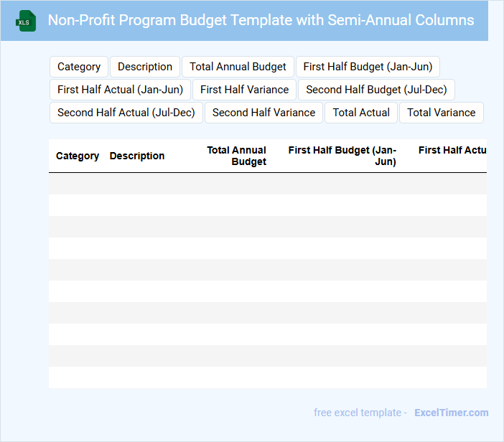Screen dimensions: 504x442
Task: Click the page title heading text
Action: [261, 20]
